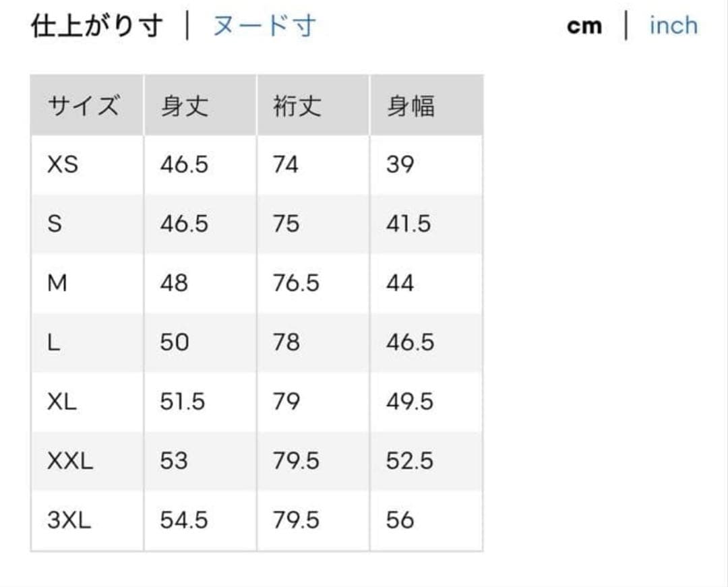Click the 身幅 column header
The width and height of the screenshot is (728, 587).
coord(426,105)
